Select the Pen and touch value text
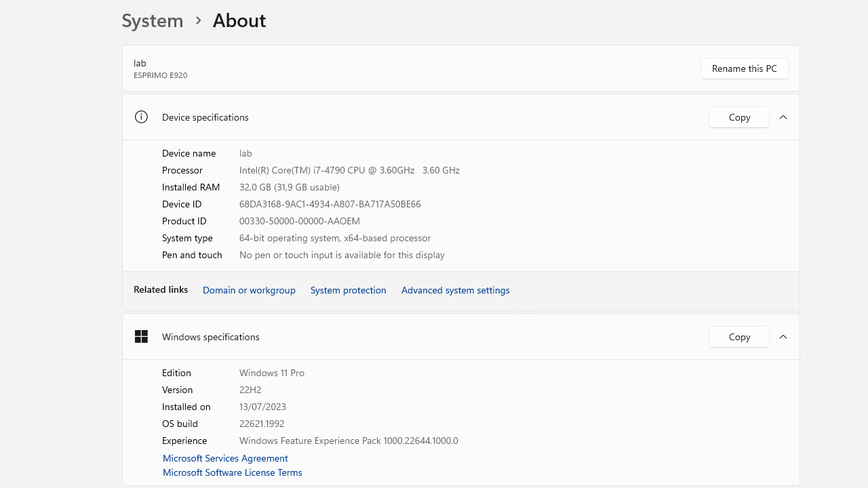 [x=342, y=255]
